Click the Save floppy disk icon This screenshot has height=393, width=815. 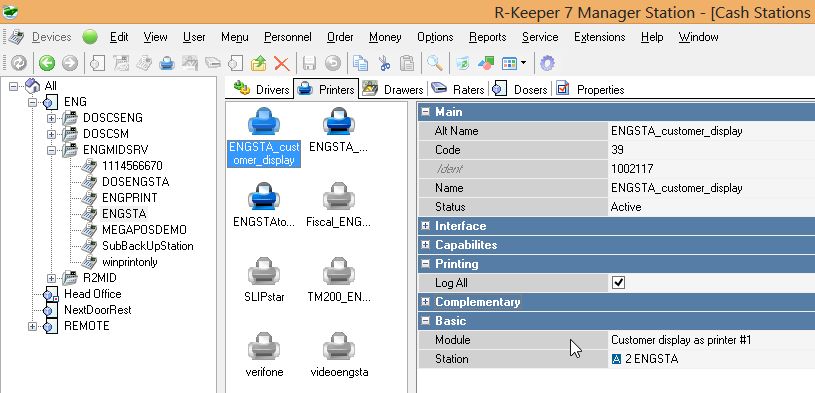(x=309, y=63)
